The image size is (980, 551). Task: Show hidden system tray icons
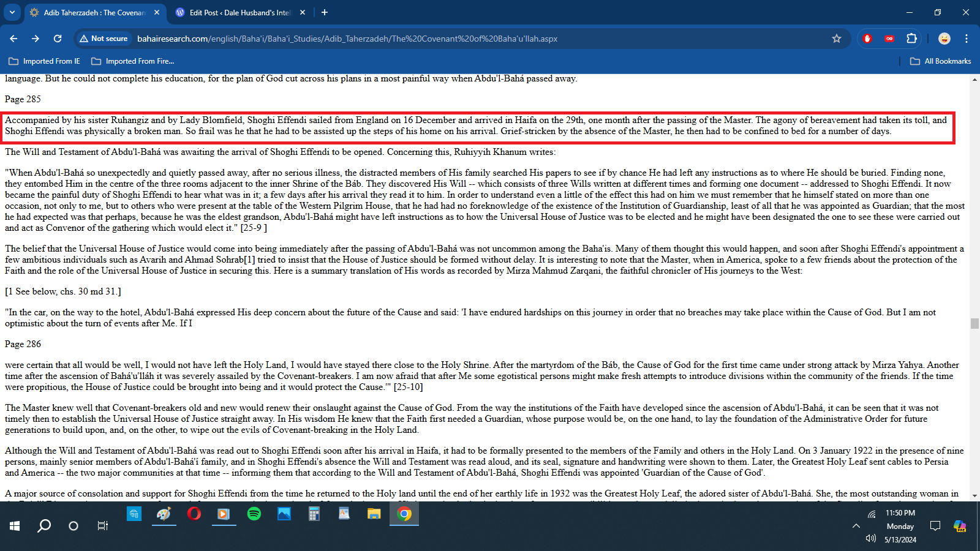tap(856, 526)
